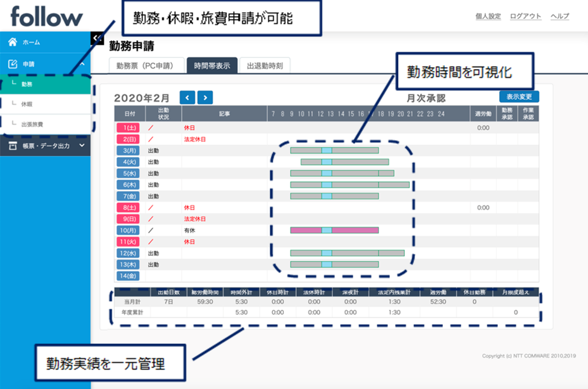Open the ヘルプ link
Viewport: 588px width, 389px height.
(x=560, y=16)
